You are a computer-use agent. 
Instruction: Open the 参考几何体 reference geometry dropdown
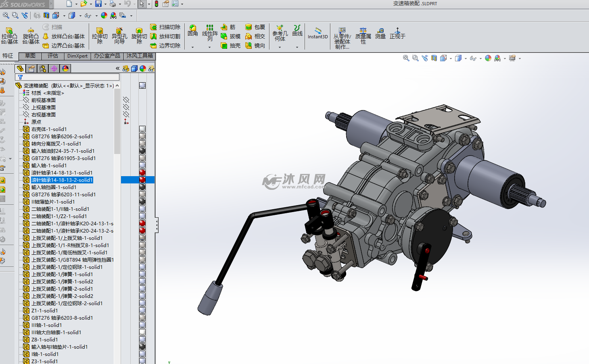[280, 47]
